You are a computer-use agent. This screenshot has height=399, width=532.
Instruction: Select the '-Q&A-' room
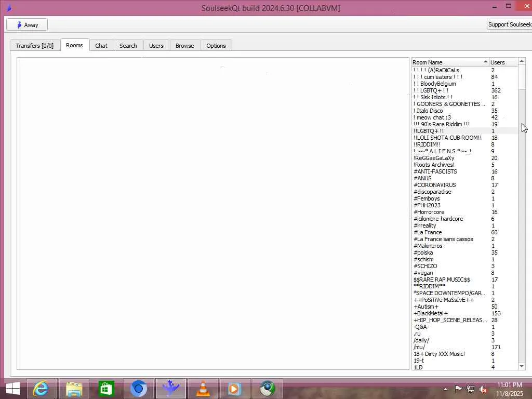(464, 327)
